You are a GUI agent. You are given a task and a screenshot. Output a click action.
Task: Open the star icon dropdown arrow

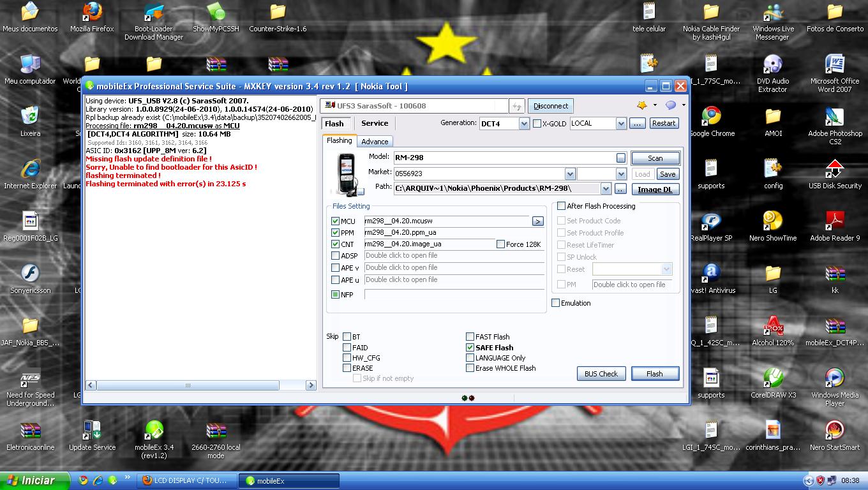[x=655, y=105]
